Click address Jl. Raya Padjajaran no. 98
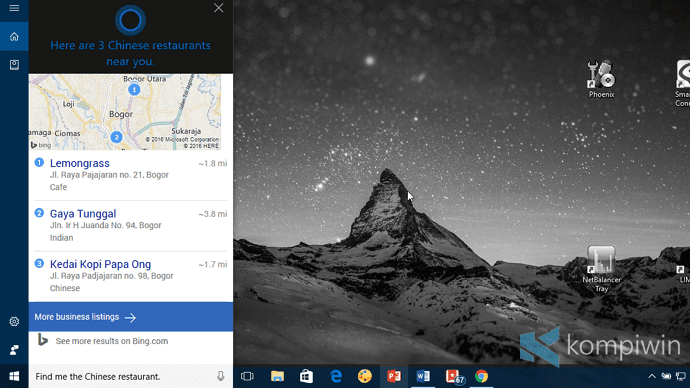Viewport: 690px width, 388px height. point(111,276)
